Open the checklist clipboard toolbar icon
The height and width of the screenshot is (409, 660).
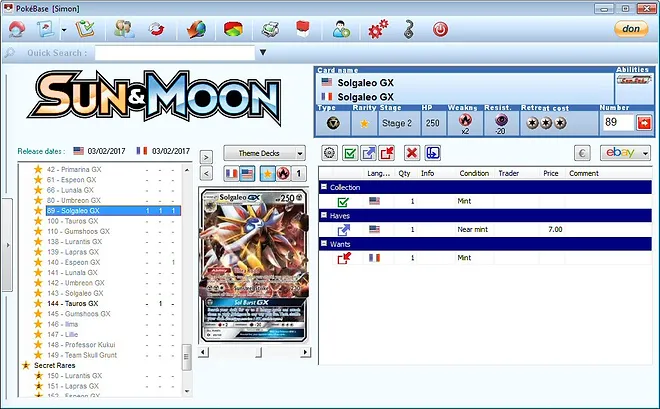pyautogui.click(x=85, y=29)
